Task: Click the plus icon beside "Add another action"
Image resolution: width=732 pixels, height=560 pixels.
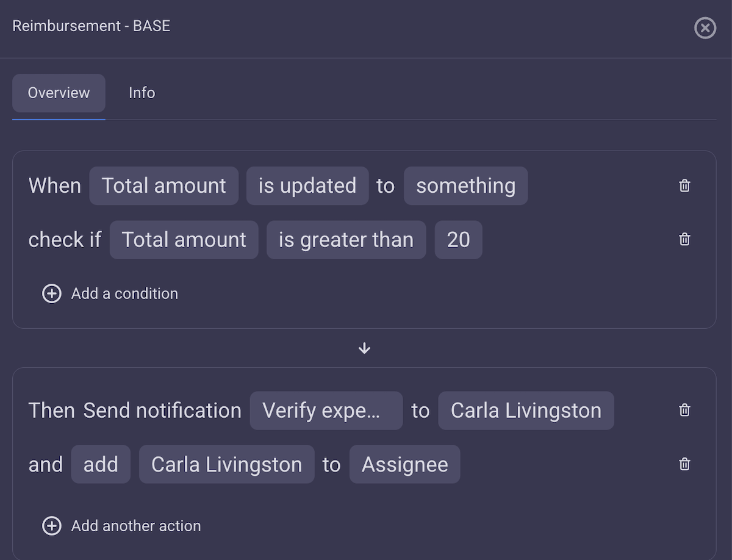Action: 52,526
